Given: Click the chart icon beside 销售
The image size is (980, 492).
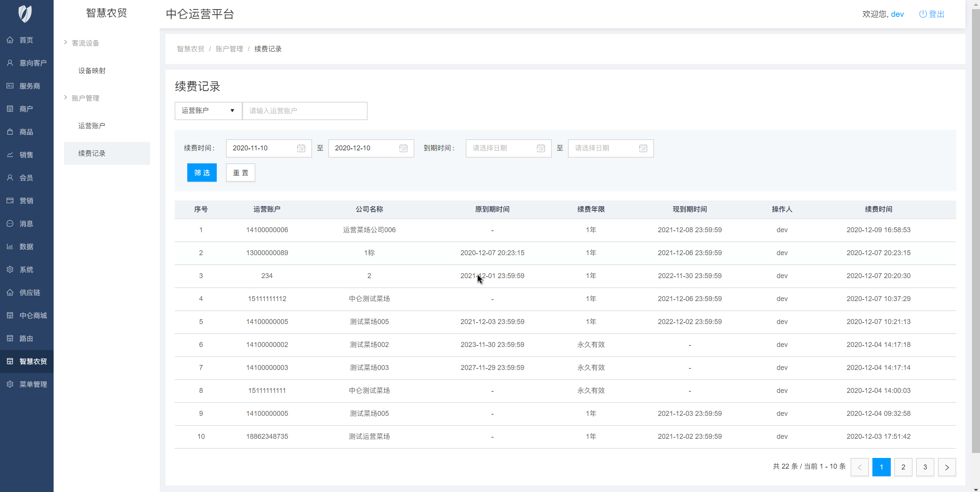Looking at the screenshot, I should coord(10,155).
